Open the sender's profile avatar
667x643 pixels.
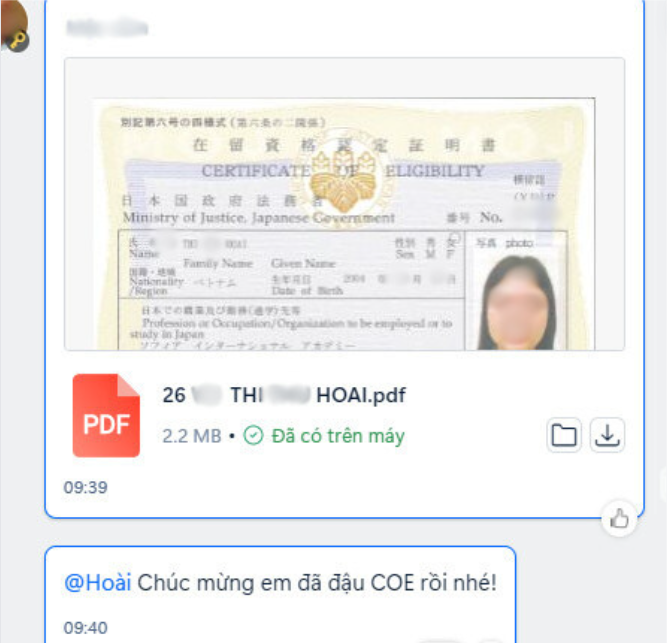point(12,23)
